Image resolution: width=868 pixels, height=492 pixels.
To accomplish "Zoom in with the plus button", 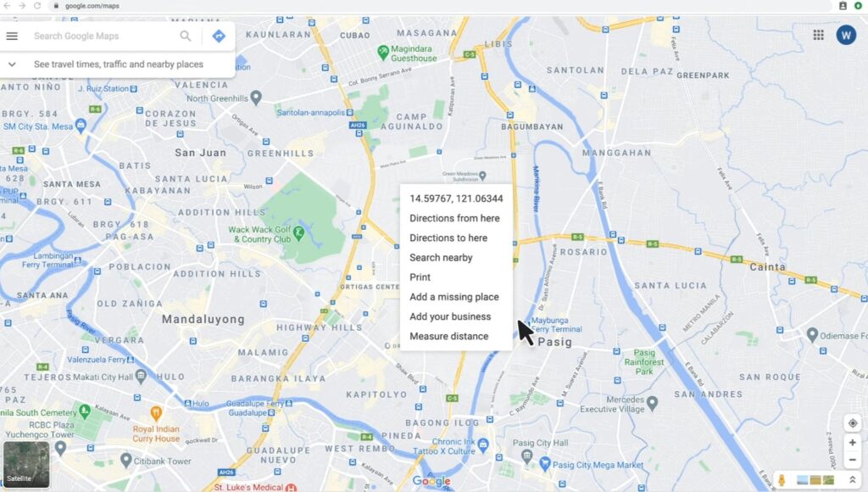I will click(853, 443).
